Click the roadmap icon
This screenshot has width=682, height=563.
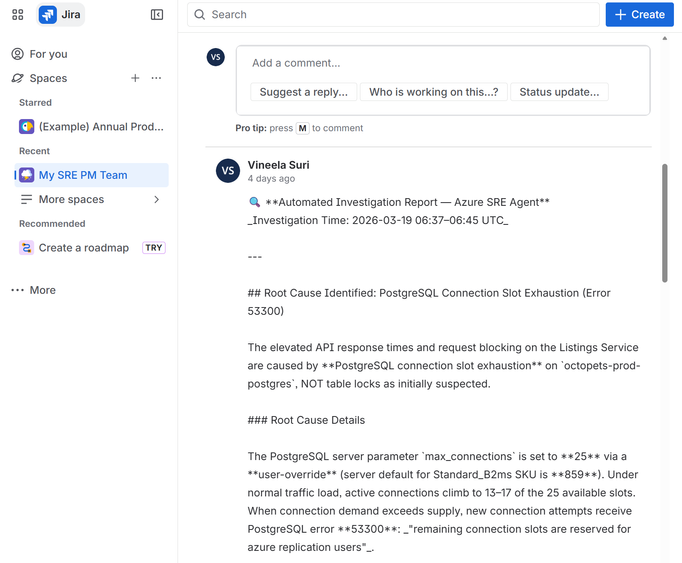pos(27,248)
